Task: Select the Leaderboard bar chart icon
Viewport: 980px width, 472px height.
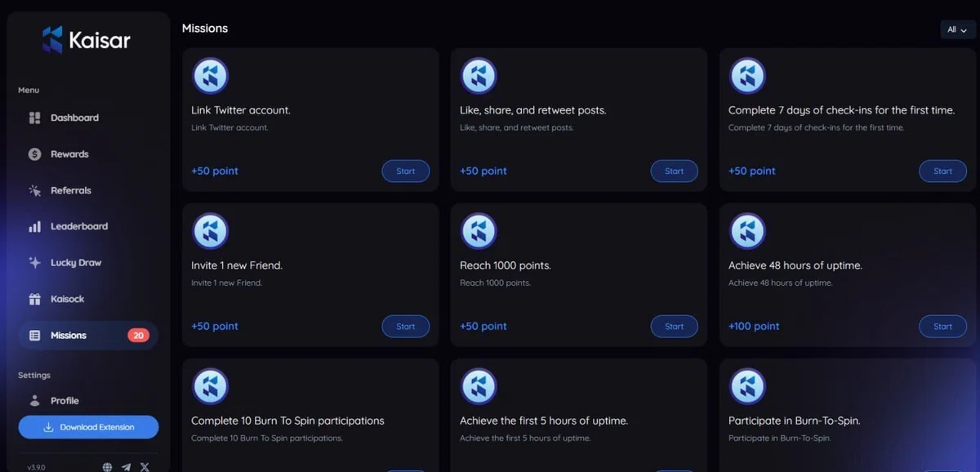Action: 34,227
